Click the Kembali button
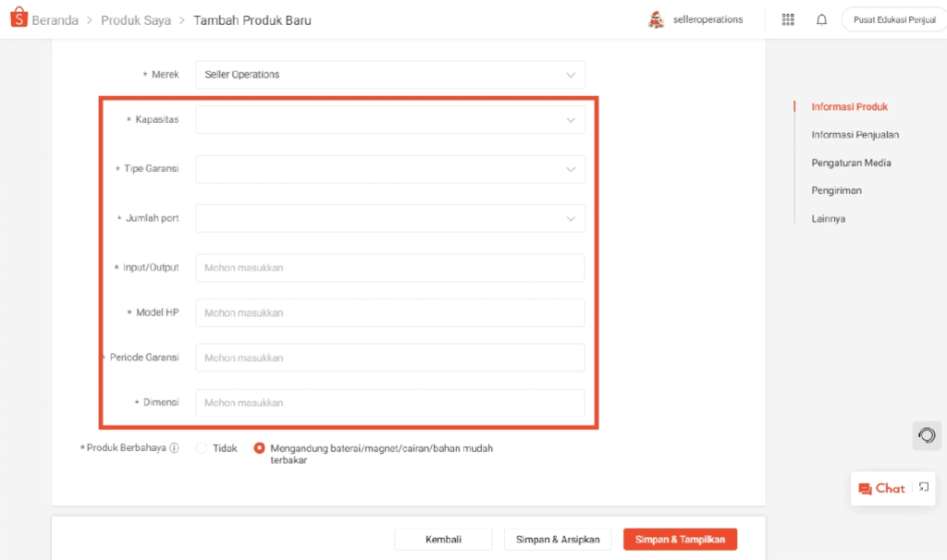Viewport: 947px width, 560px height. [443, 540]
